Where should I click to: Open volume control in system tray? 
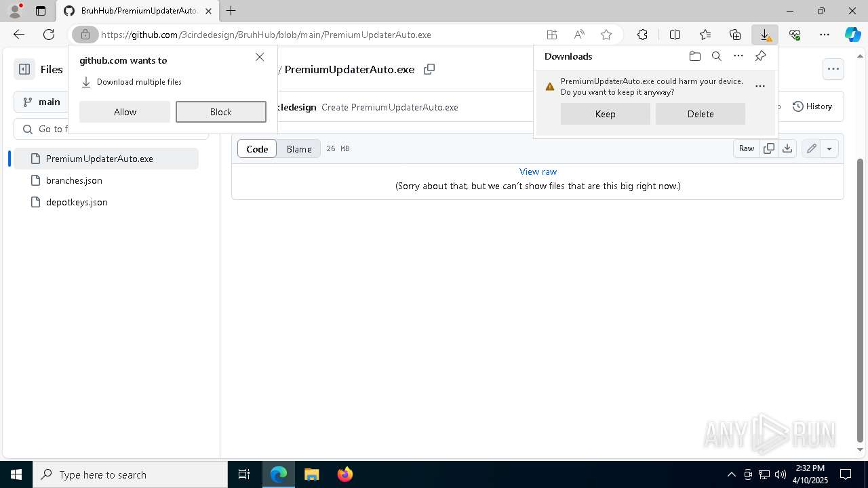(781, 474)
